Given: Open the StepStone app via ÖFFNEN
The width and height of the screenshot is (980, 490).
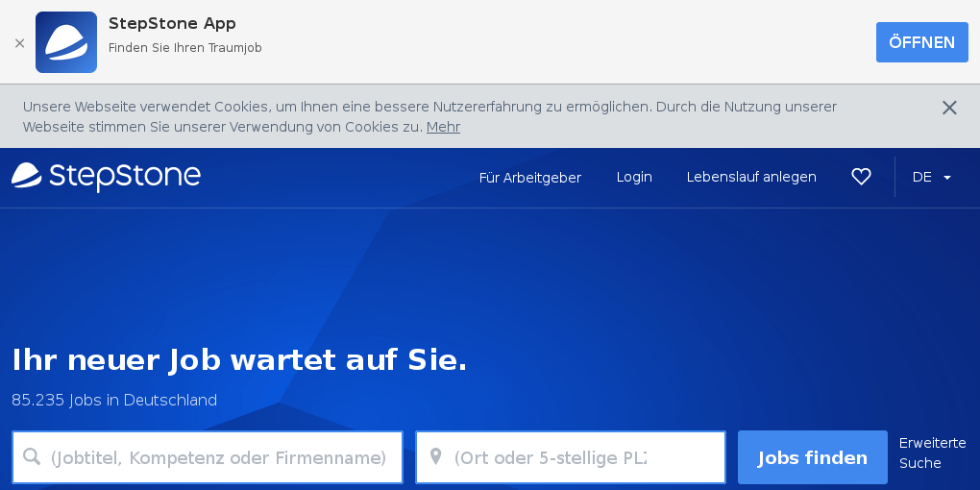Looking at the screenshot, I should click(922, 42).
